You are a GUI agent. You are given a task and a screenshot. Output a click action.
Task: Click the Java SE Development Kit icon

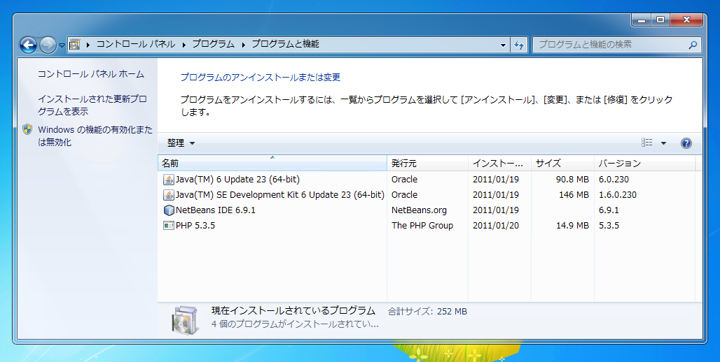pos(169,195)
